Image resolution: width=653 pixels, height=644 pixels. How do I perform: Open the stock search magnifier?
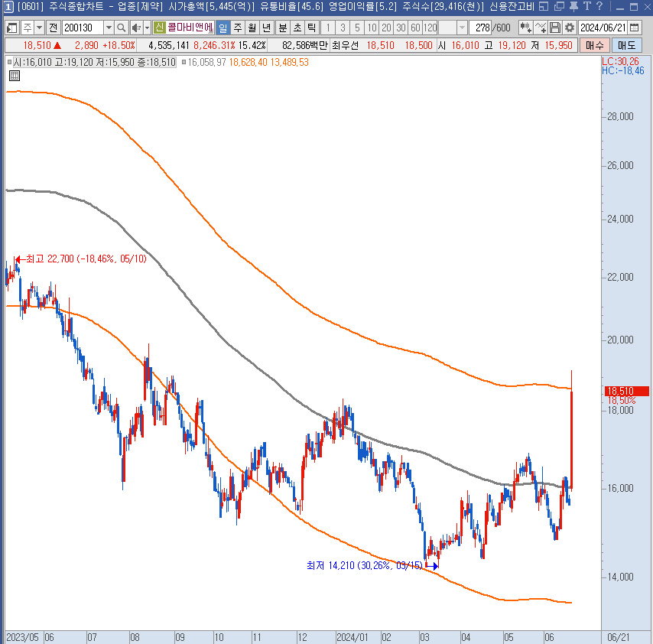[121, 28]
